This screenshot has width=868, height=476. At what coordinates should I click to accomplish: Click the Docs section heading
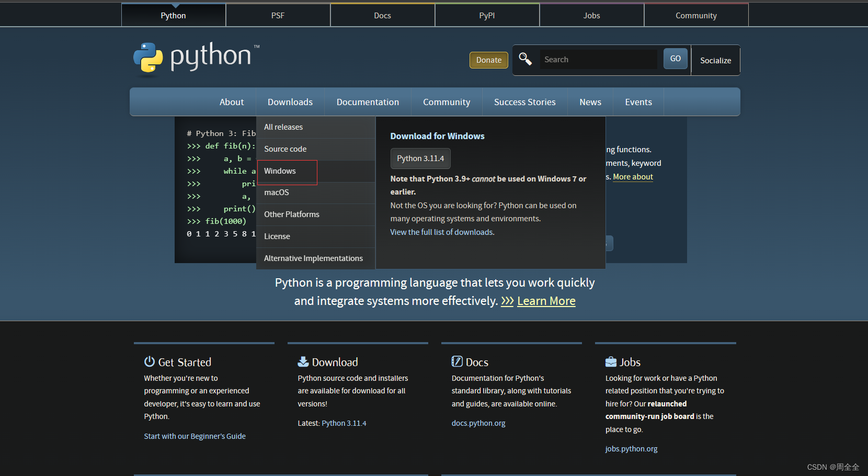[x=477, y=362]
